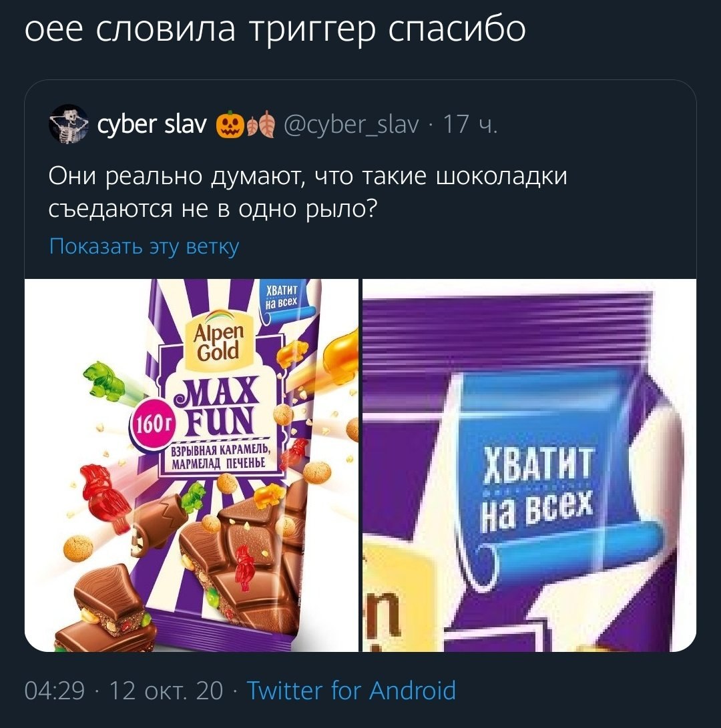Open cyber slav skeleton profile avatar

pos(69,124)
